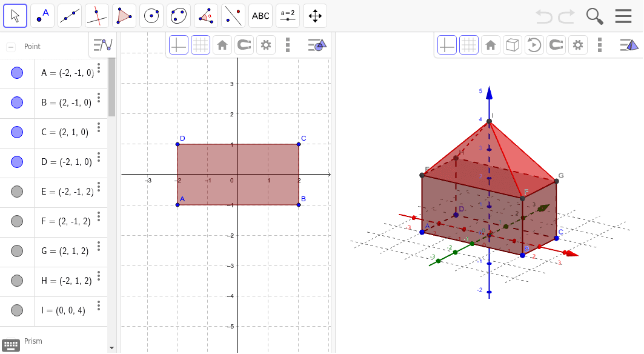Screen dimensions: 644x354
Task: Select the Slider a=2 tool
Action: [288, 16]
